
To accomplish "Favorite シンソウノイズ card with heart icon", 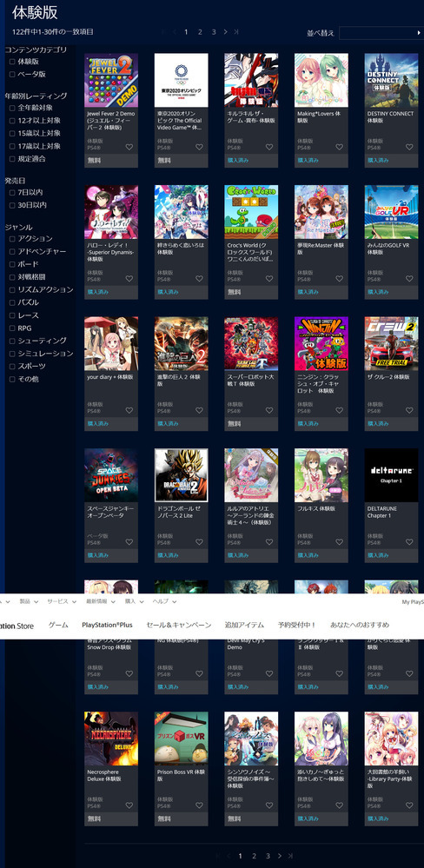I will [x=269, y=806].
